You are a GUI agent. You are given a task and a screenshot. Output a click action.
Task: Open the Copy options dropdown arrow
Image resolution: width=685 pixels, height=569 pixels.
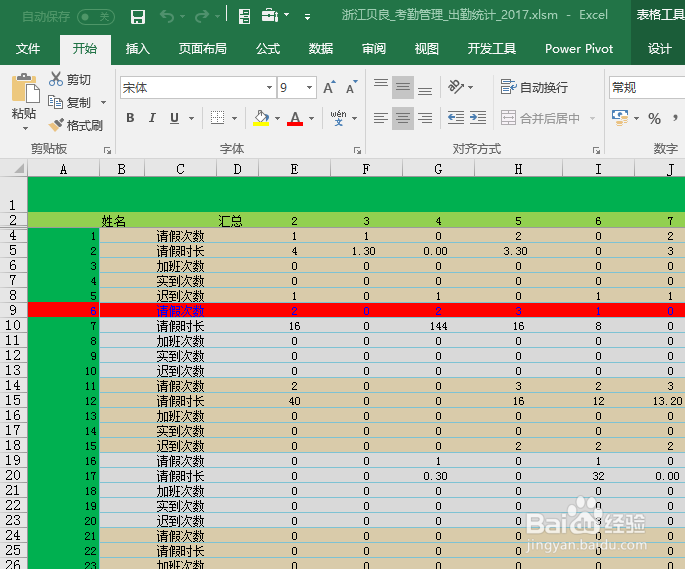tap(104, 103)
